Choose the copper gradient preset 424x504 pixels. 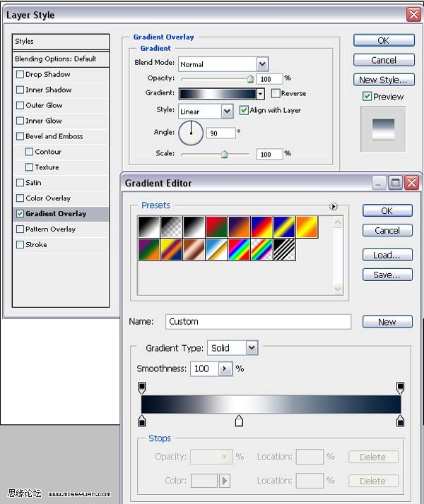tap(194, 249)
